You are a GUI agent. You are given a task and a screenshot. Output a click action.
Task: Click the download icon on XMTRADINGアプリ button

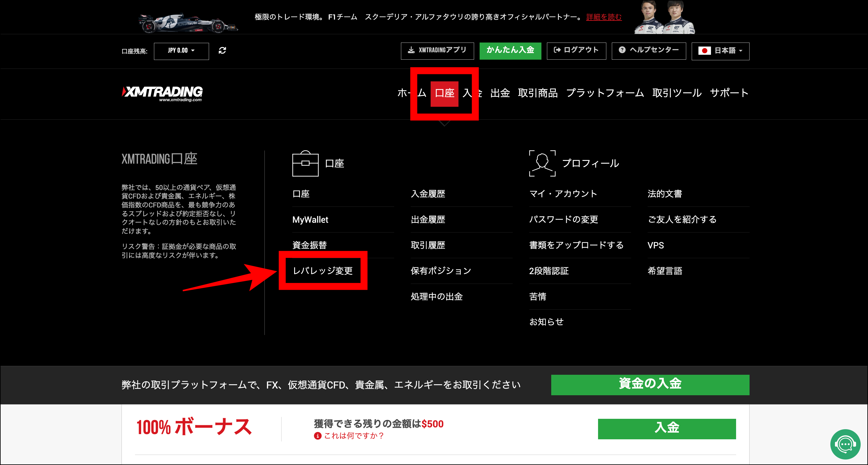coord(411,51)
